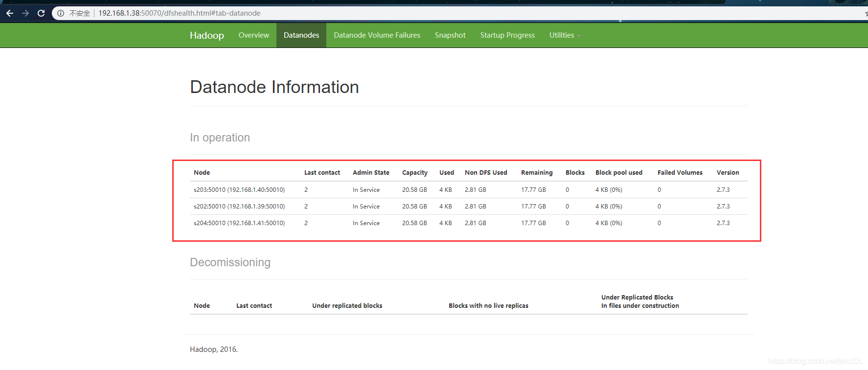Click the Failed Volumes column header

pyautogui.click(x=680, y=173)
